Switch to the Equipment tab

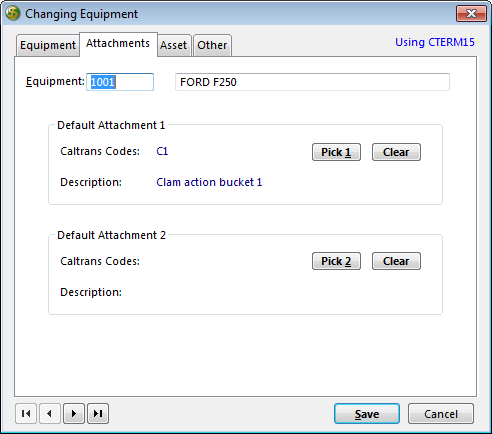[x=48, y=45]
